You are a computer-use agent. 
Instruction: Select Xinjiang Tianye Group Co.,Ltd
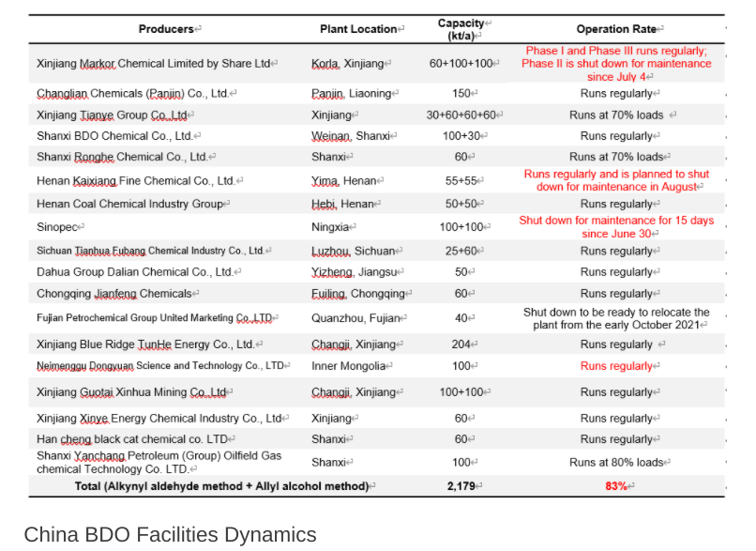(x=112, y=115)
